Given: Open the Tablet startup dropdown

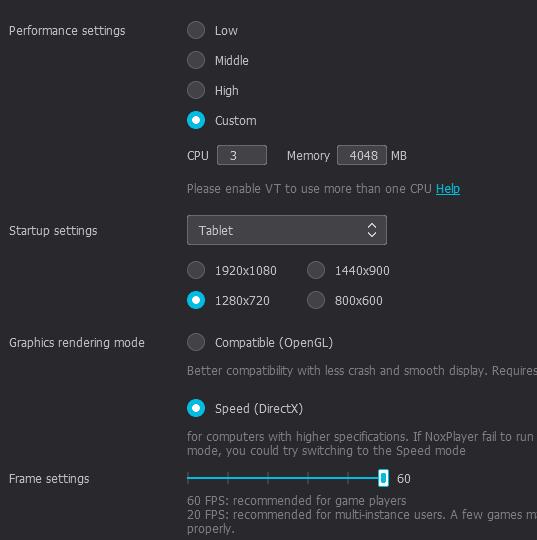Looking at the screenshot, I should click(x=287, y=230).
